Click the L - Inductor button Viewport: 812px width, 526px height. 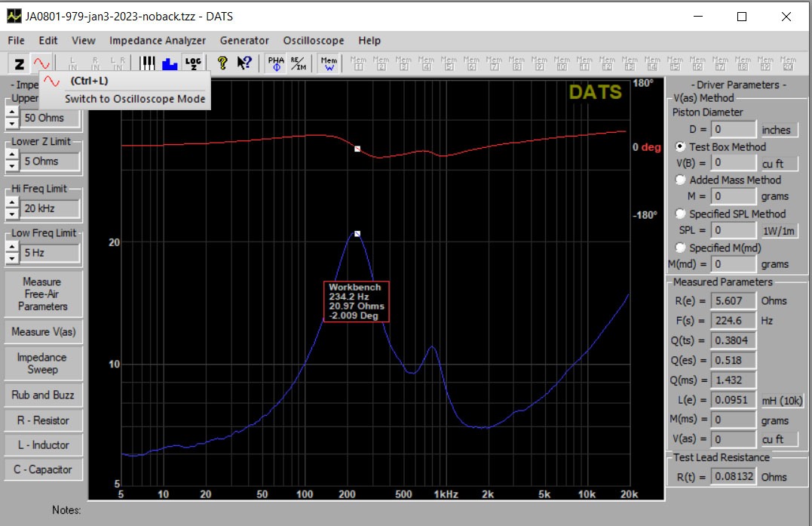point(43,445)
